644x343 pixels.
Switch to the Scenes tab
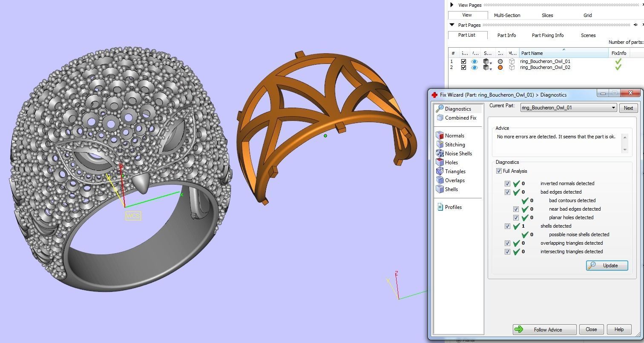pyautogui.click(x=588, y=35)
